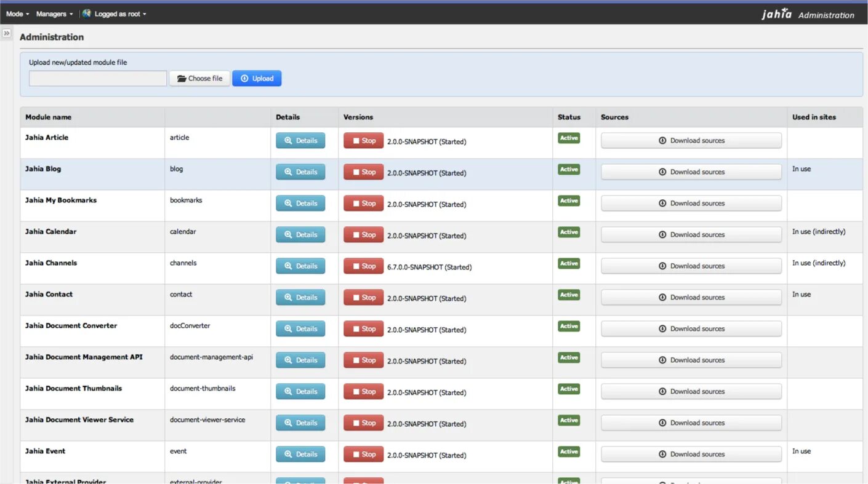
Task: Select the 'docConverter' identifier text
Action: point(190,325)
